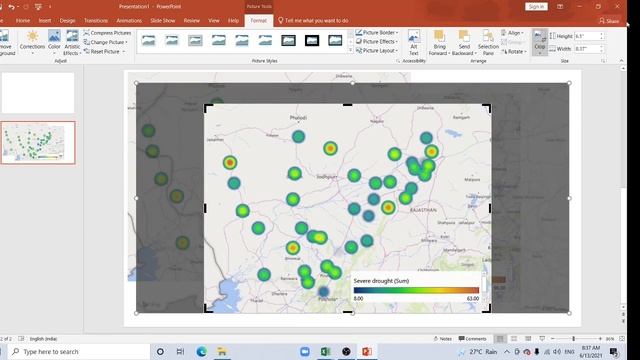Switch to Normal view icon
640x360 pixels.
point(500,339)
